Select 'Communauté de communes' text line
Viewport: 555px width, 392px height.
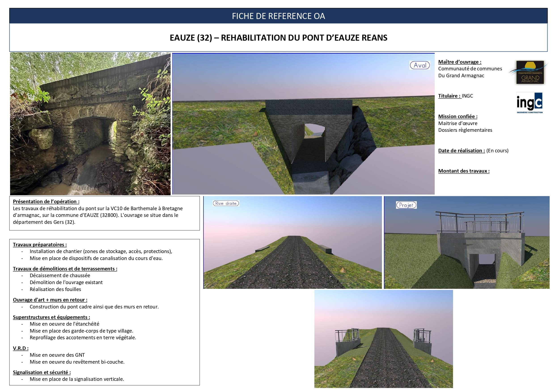(x=470, y=69)
